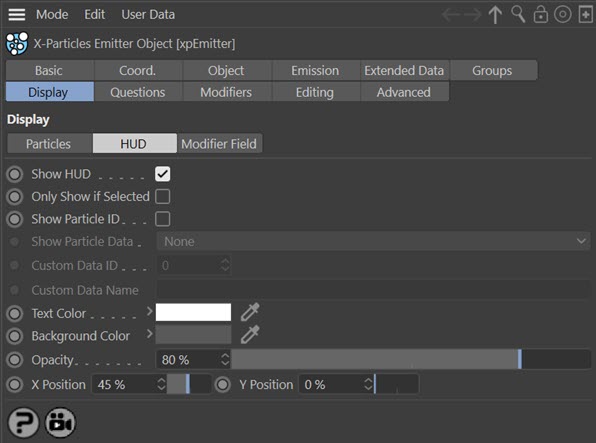This screenshot has width=596, height=443.
Task: Click the Y Position slider bar
Action: [x=396, y=384]
